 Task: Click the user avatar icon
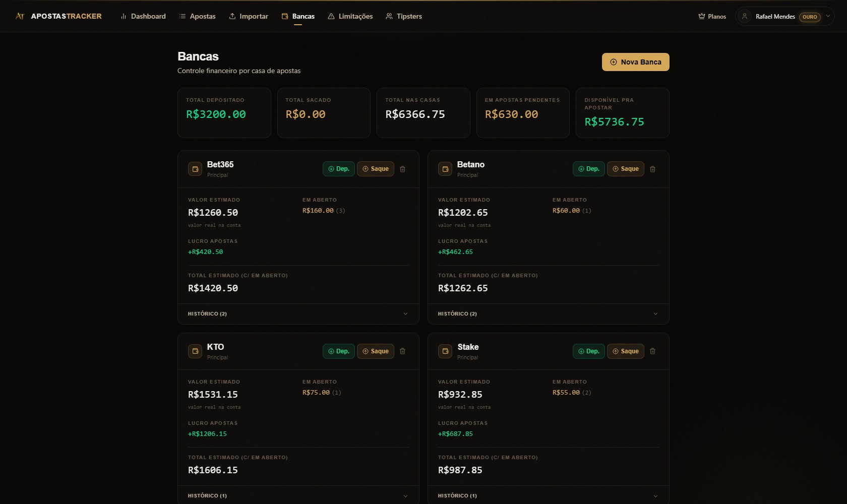tap(744, 16)
